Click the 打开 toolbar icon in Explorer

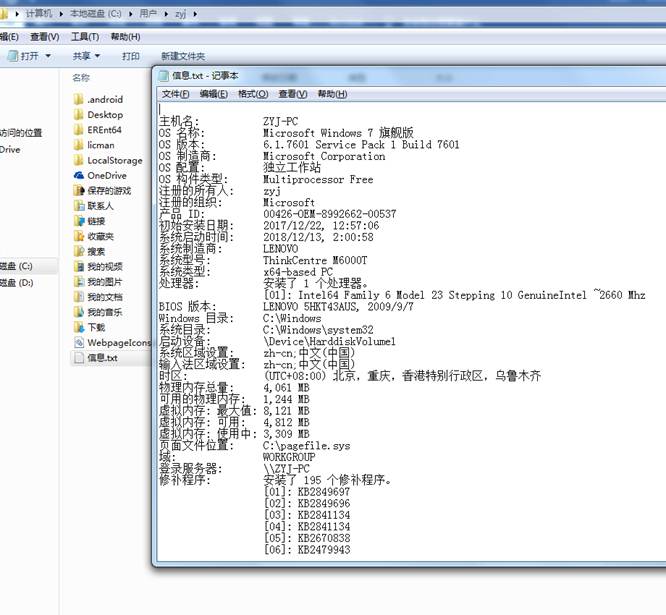13,56
